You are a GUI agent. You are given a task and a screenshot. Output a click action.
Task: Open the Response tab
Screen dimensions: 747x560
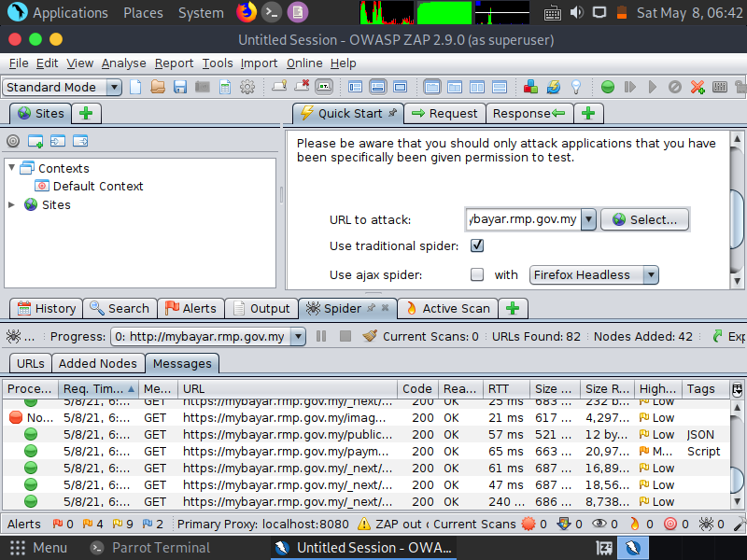529,113
